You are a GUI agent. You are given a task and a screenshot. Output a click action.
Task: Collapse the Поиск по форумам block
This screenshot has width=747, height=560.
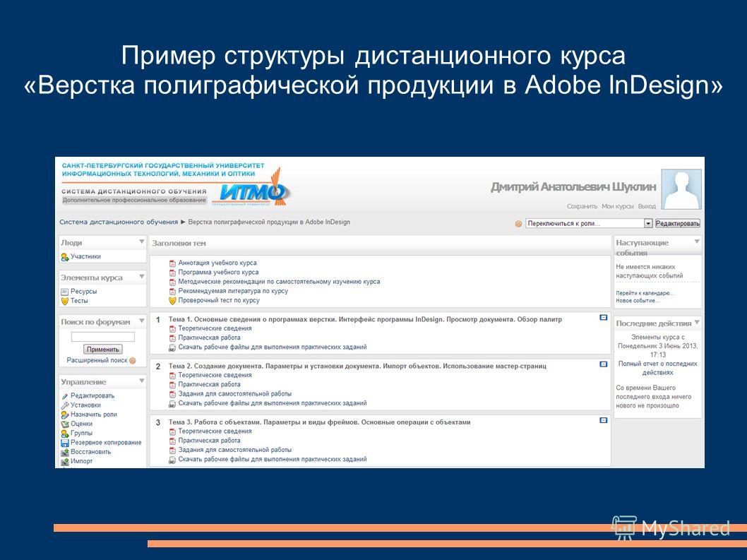coord(141,321)
